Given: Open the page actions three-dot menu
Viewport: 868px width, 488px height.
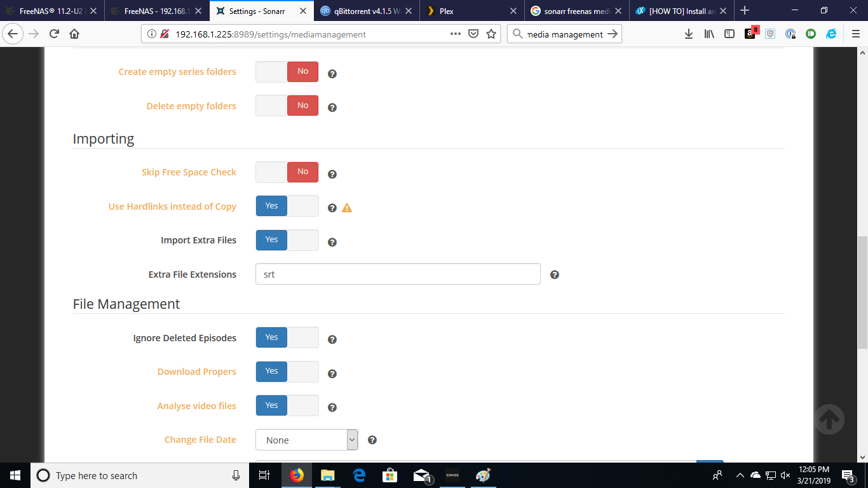Looking at the screenshot, I should [456, 34].
